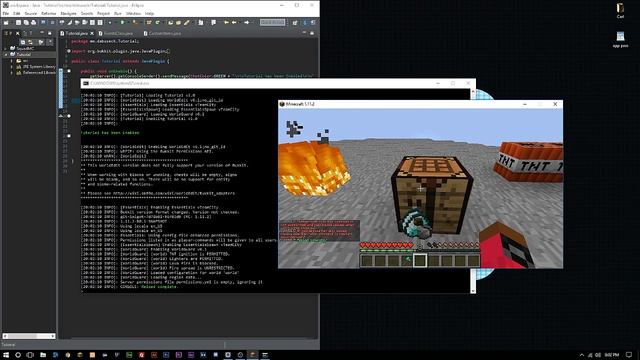Select the diamond tool hotbar slot in Minecraft
The height and width of the screenshot is (360, 640).
407,260
